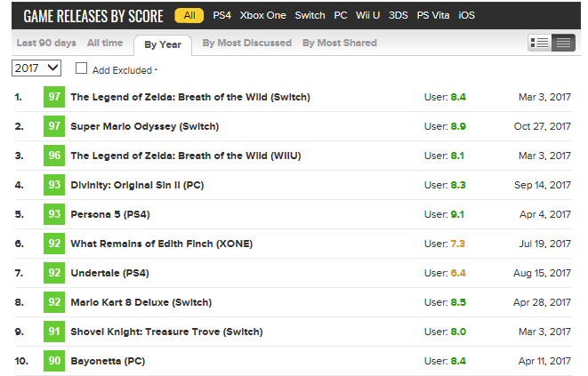The image size is (588, 376).
Task: Show releases from Last 90 days
Action: point(46,43)
